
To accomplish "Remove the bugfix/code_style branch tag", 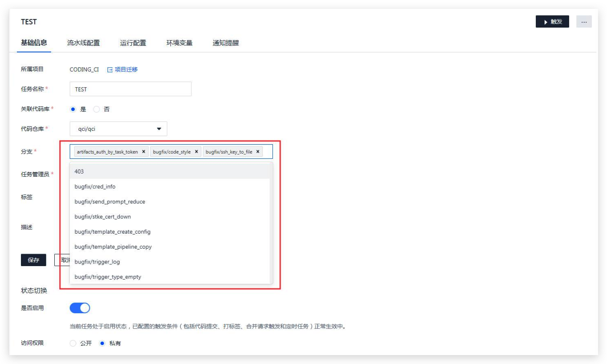I will click(196, 152).
